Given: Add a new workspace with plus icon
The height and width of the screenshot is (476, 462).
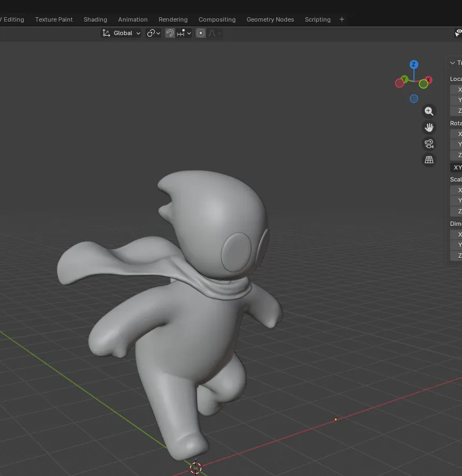Looking at the screenshot, I should coord(342,19).
